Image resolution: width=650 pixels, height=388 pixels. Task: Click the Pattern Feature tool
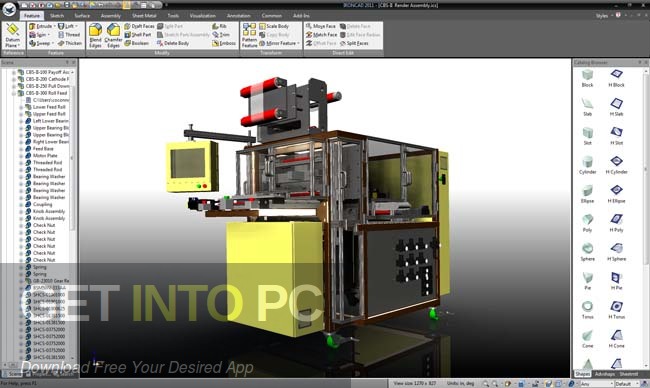[250, 36]
